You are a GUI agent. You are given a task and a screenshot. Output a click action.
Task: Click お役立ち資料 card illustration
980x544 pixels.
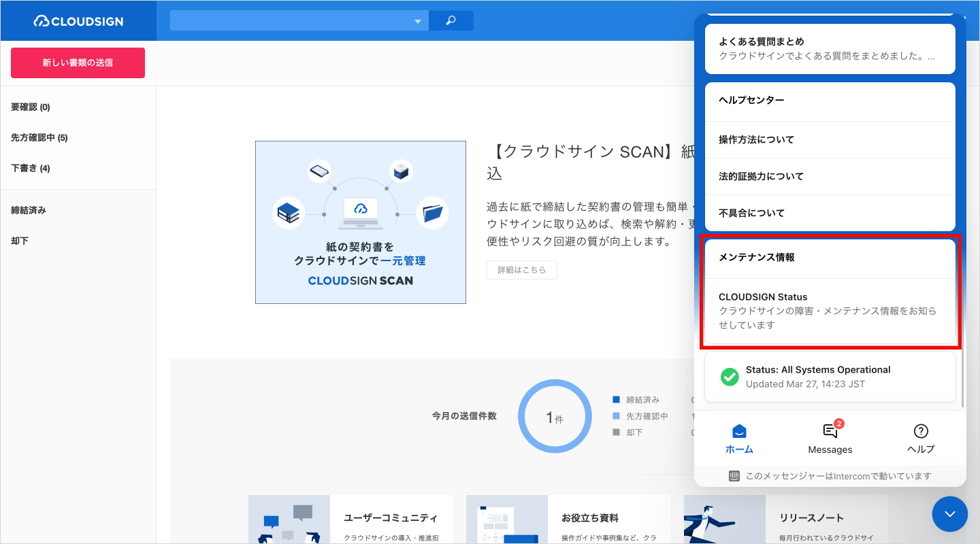point(507,520)
